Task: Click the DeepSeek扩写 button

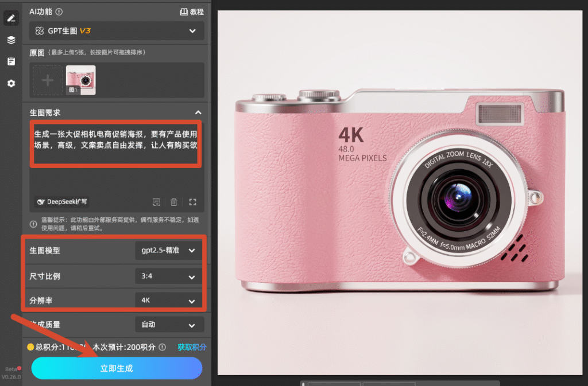Action: 62,202
